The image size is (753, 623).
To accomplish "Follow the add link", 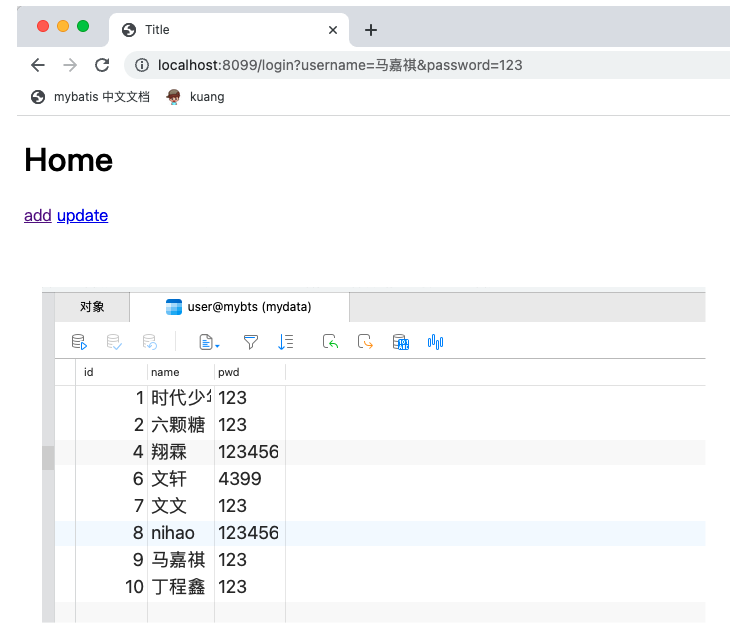I will (x=37, y=216).
